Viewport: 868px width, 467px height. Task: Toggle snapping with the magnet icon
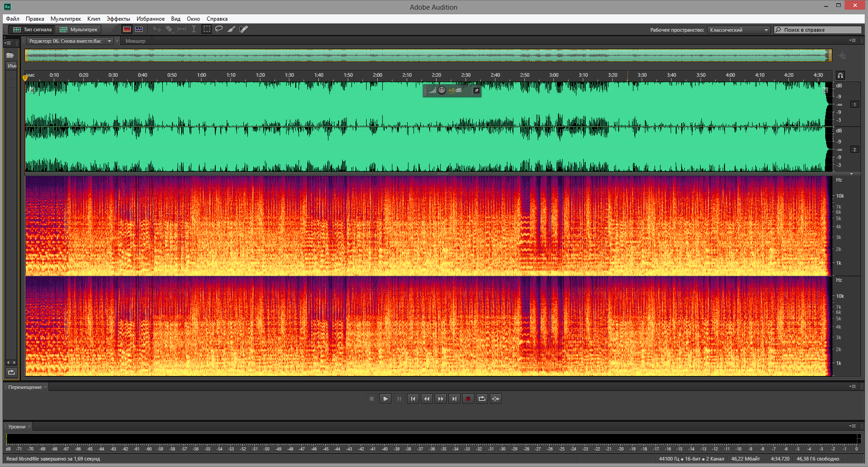[x=840, y=75]
